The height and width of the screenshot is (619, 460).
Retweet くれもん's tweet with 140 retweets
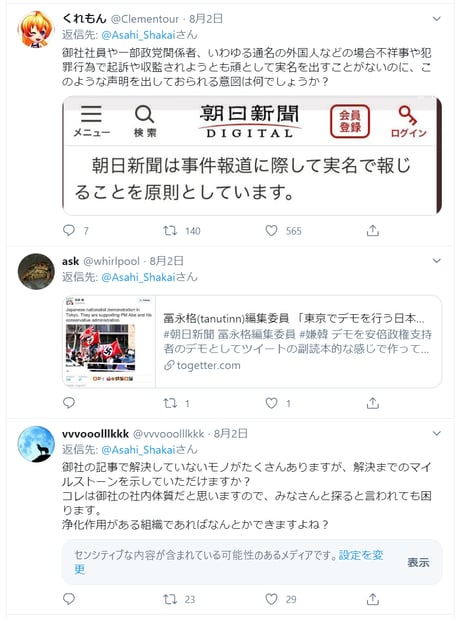pos(171,231)
